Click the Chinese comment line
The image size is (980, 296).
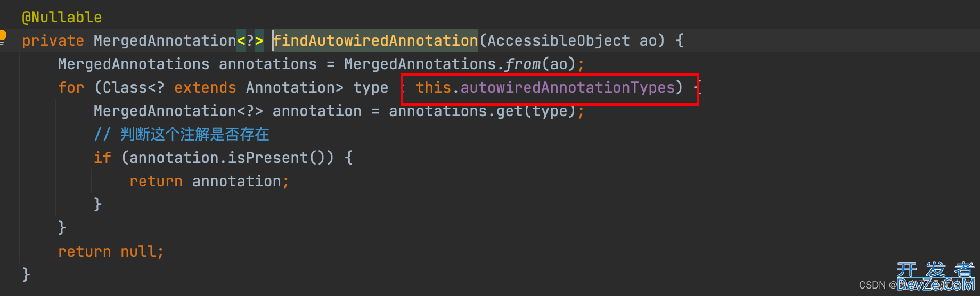coord(181,134)
